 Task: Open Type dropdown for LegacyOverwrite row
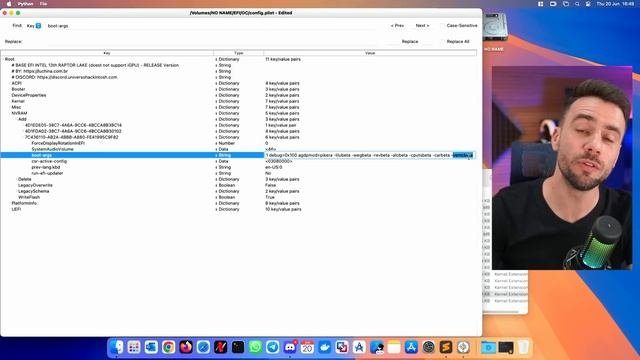pyautogui.click(x=216, y=185)
